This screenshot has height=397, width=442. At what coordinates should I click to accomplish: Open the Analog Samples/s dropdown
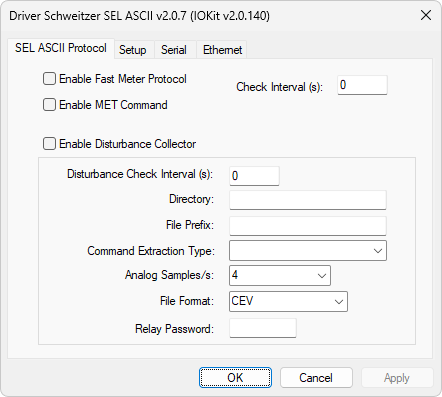[x=280, y=275]
